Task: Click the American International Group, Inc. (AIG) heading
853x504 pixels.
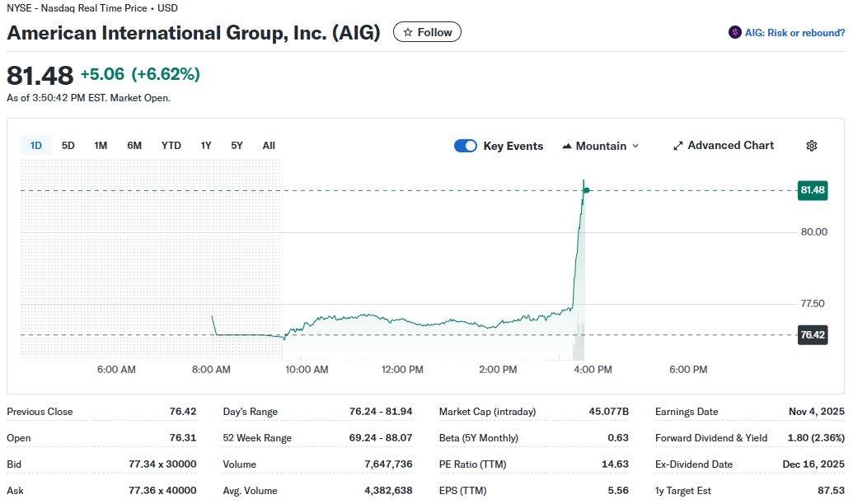Action: [194, 33]
